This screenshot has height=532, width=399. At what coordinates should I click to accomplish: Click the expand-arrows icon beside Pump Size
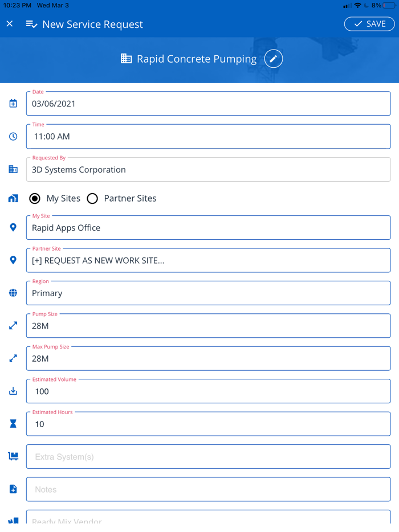[x=13, y=326]
